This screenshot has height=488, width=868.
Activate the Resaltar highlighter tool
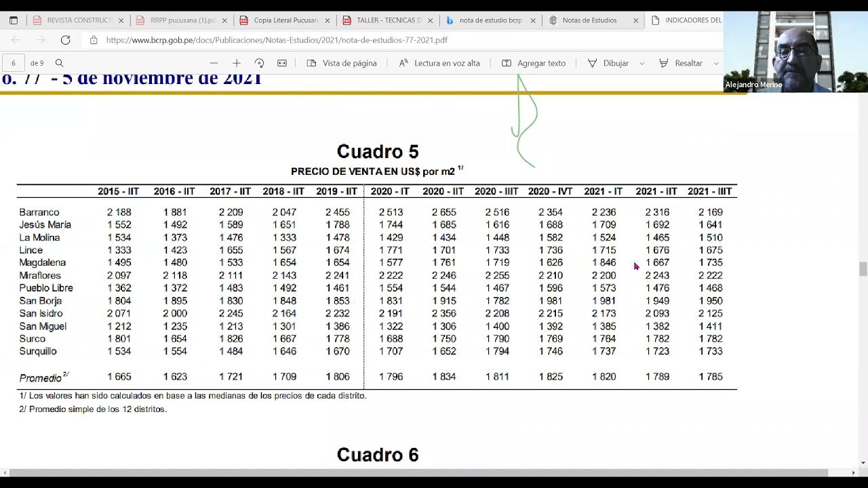click(x=681, y=63)
